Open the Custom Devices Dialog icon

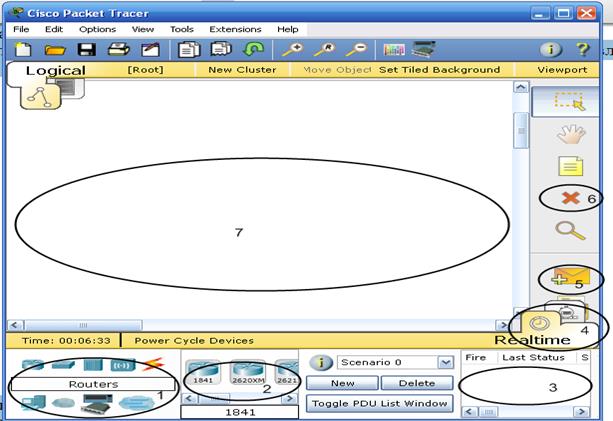coord(424,49)
